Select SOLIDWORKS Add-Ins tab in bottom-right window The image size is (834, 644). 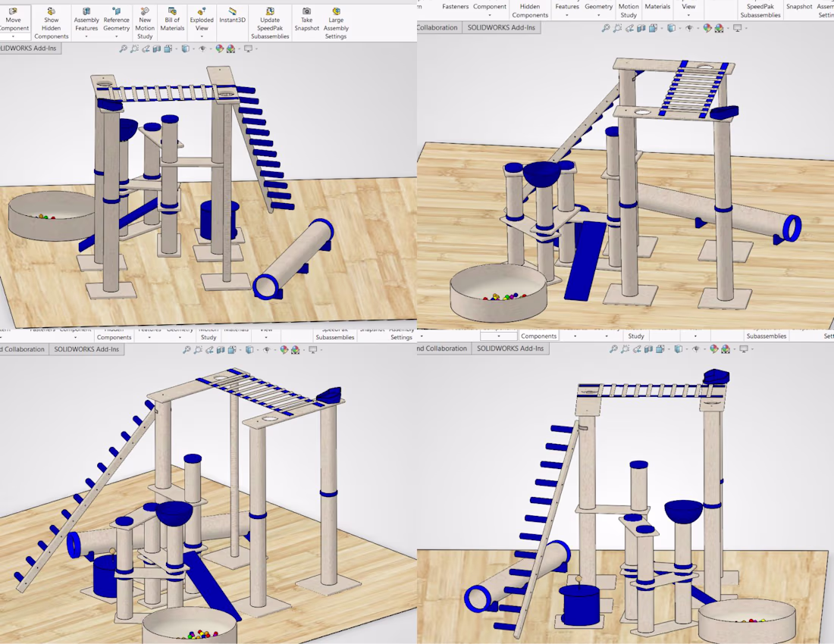point(510,349)
